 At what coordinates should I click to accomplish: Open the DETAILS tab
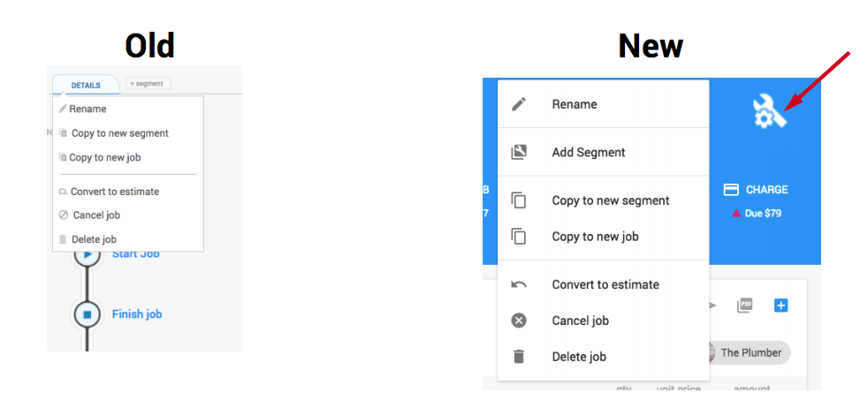tap(86, 86)
